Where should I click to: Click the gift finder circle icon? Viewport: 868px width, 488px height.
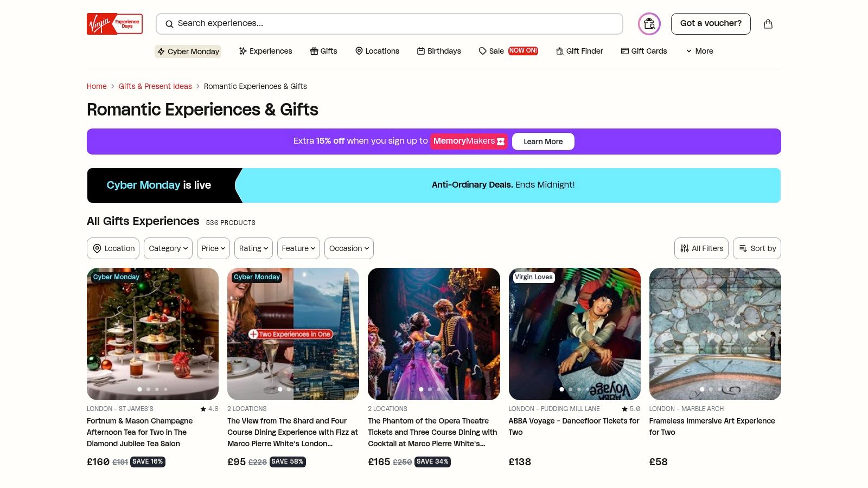point(649,24)
